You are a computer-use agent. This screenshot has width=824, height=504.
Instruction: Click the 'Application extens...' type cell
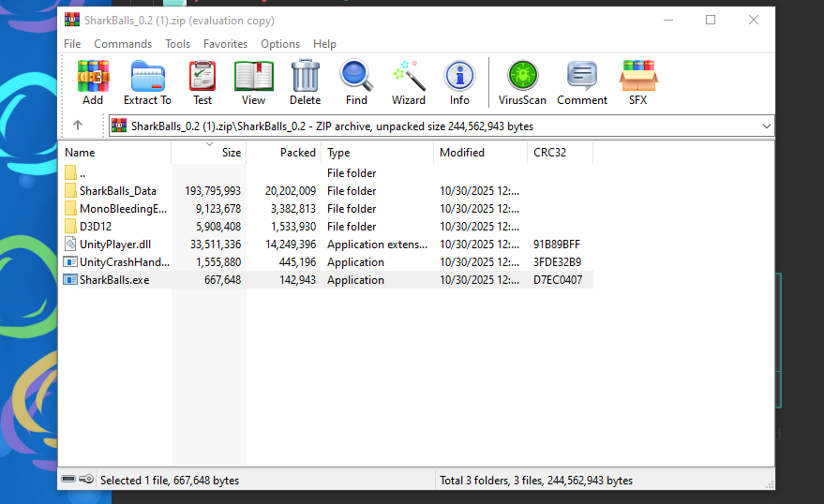pyautogui.click(x=378, y=245)
